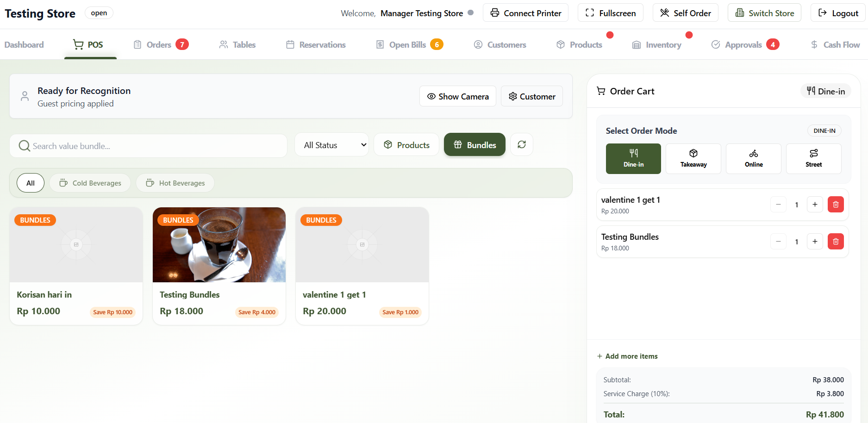Open the Dine-in selector in cart header
The height and width of the screenshot is (423, 868).
click(x=825, y=91)
